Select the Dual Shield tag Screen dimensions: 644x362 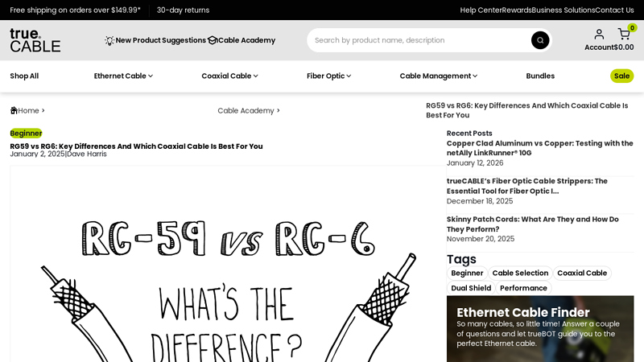pos(471,288)
